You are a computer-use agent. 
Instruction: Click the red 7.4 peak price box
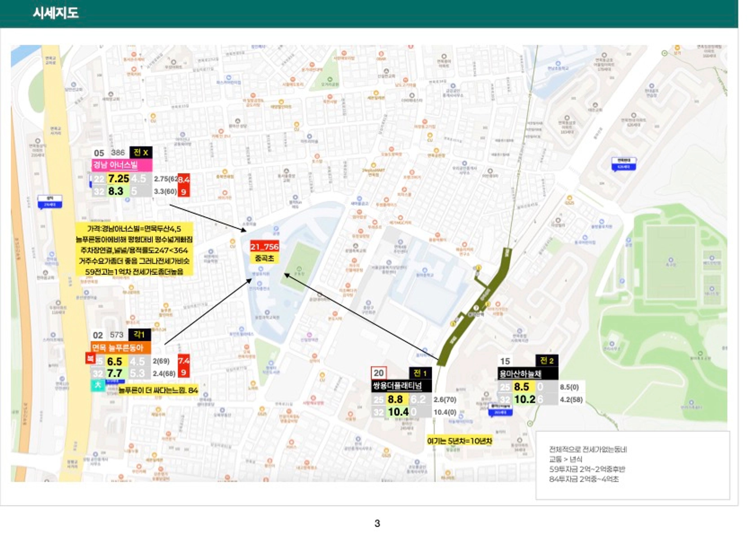pos(183,361)
